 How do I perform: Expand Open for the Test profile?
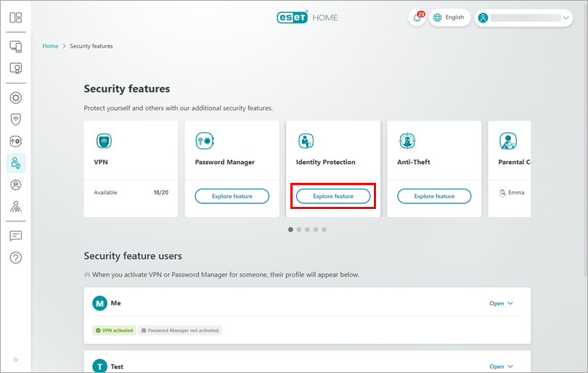pos(501,366)
